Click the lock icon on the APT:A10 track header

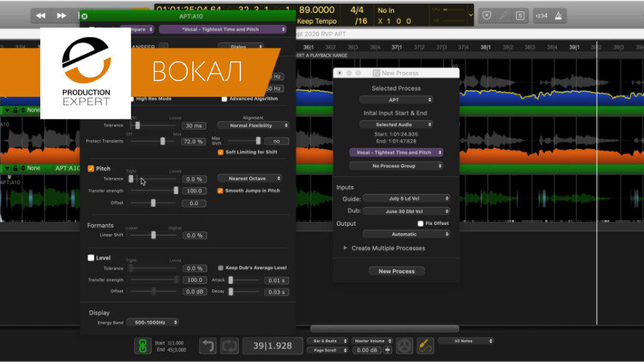pyautogui.click(x=15, y=168)
